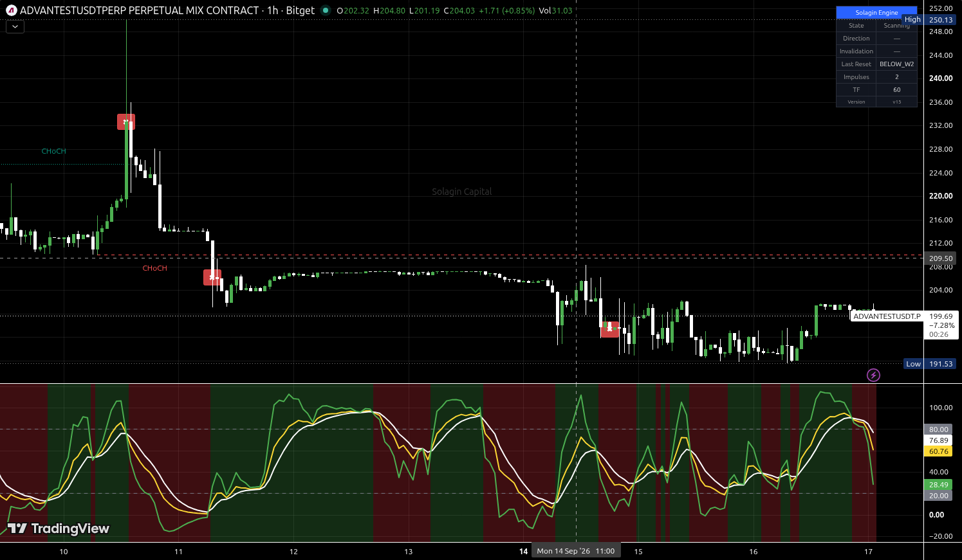Click the 80.00 upper band level label
Image resolution: width=962 pixels, height=560 pixels.
[x=939, y=429]
